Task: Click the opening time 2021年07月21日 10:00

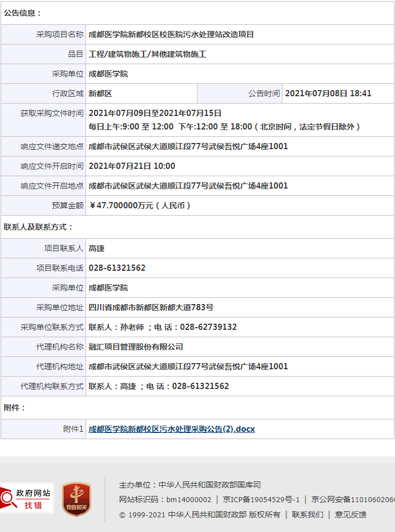Action: click(132, 166)
